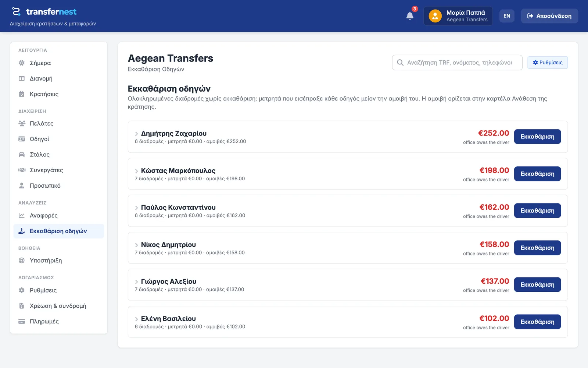Expand Κώστας Μαρκόπουλος driver row
The height and width of the screenshot is (368, 588).
(x=136, y=171)
